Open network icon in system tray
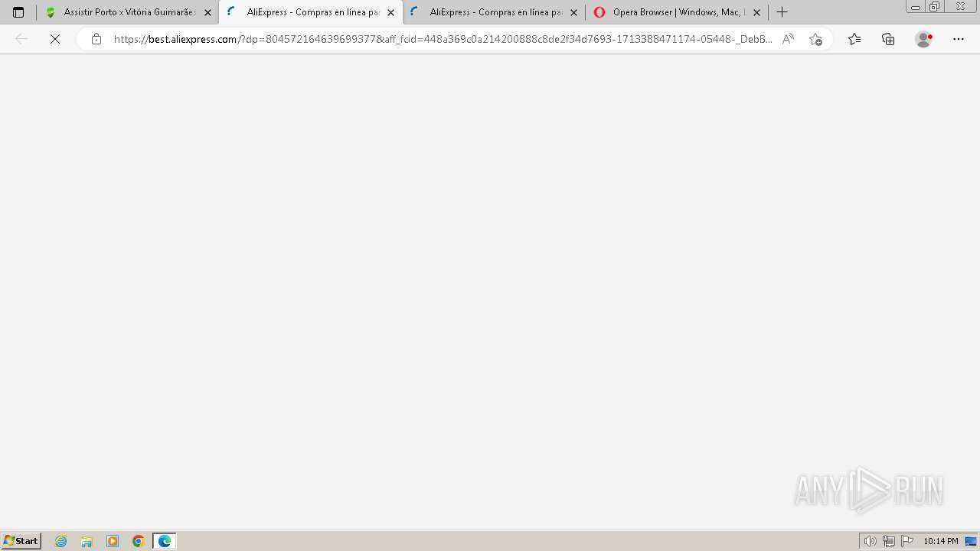Screen dimensions: 980x551 pyautogui.click(x=889, y=541)
